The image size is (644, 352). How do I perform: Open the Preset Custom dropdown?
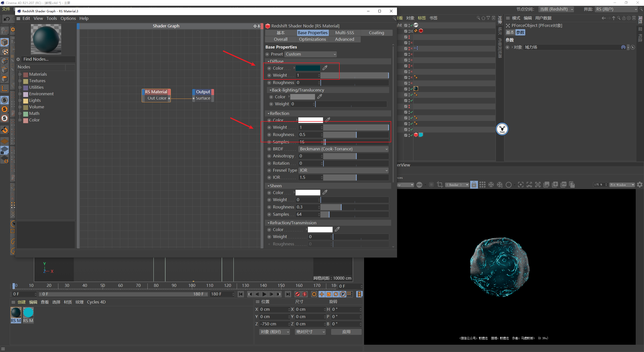310,54
